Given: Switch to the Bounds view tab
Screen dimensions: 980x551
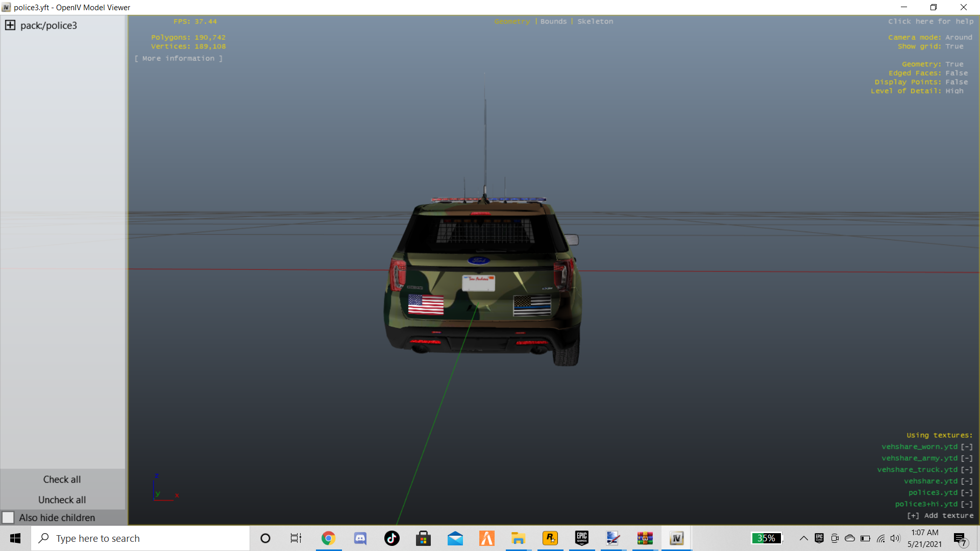Looking at the screenshot, I should (553, 21).
